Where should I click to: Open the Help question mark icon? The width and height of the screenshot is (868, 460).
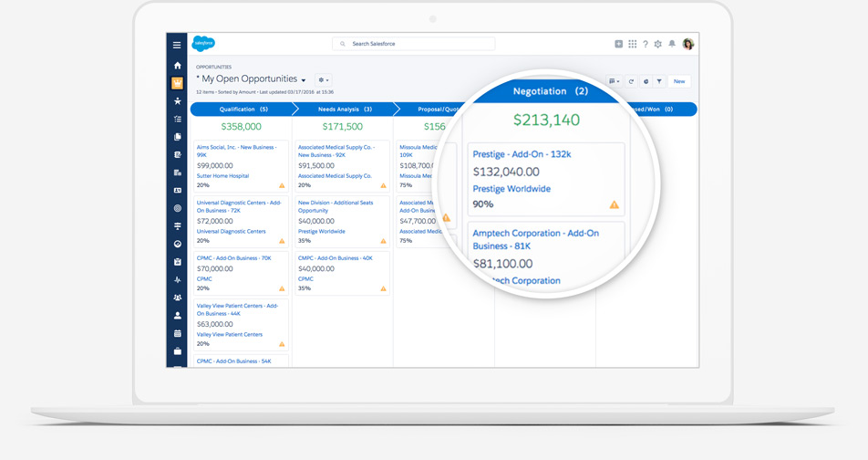pos(645,44)
